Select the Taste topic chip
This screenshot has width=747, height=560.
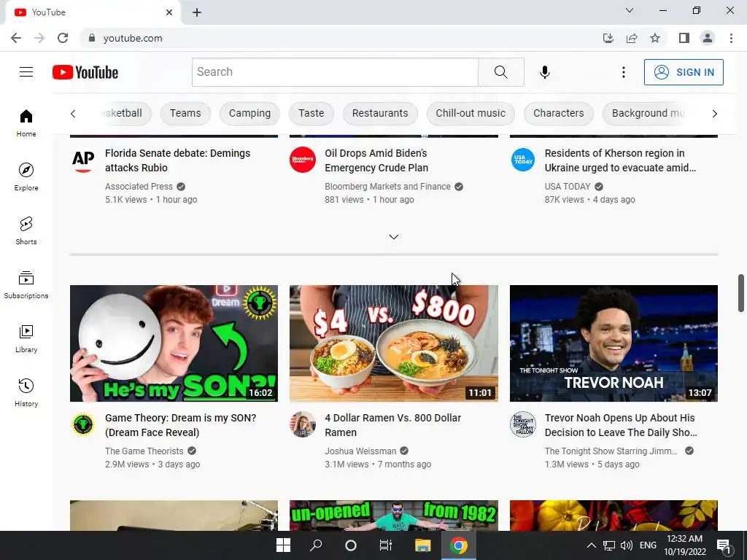pyautogui.click(x=311, y=113)
